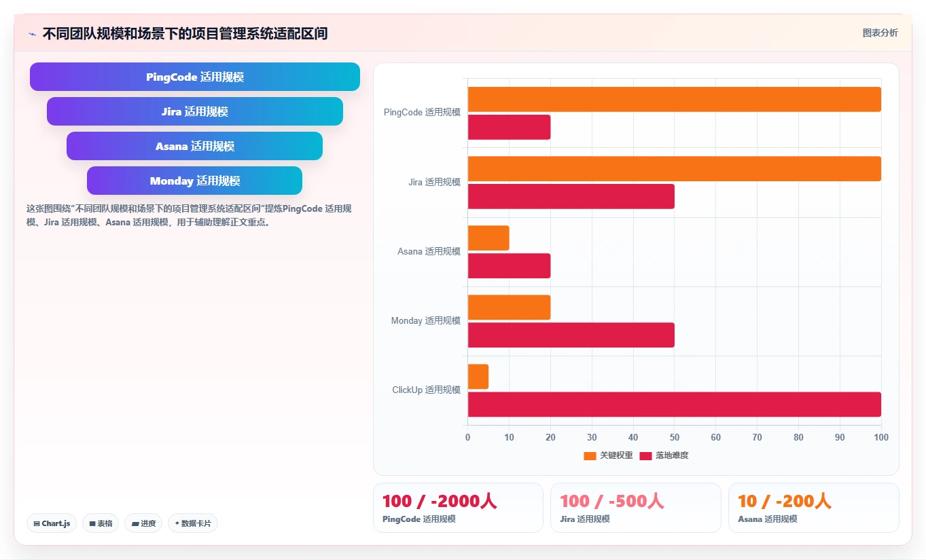The height and width of the screenshot is (560, 926).
Task: Click the PingCode 适用规模 y-axis label
Action: (422, 113)
